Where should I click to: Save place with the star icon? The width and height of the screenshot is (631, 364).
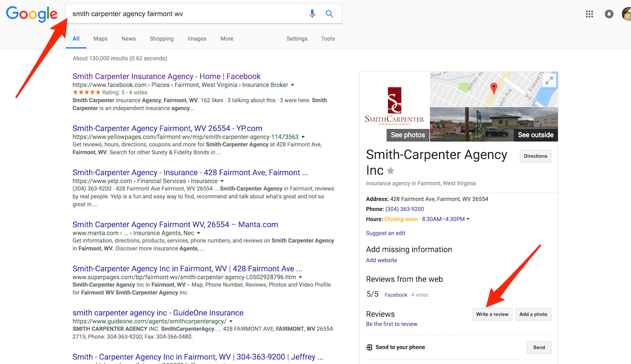coord(391,171)
